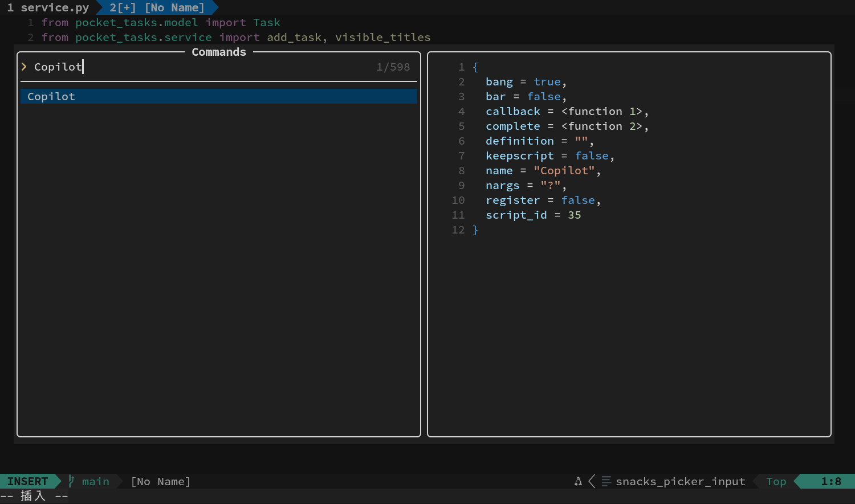The image size is (855, 504).
Task: Select the Copilot command in the results list
Action: pyautogui.click(x=219, y=96)
